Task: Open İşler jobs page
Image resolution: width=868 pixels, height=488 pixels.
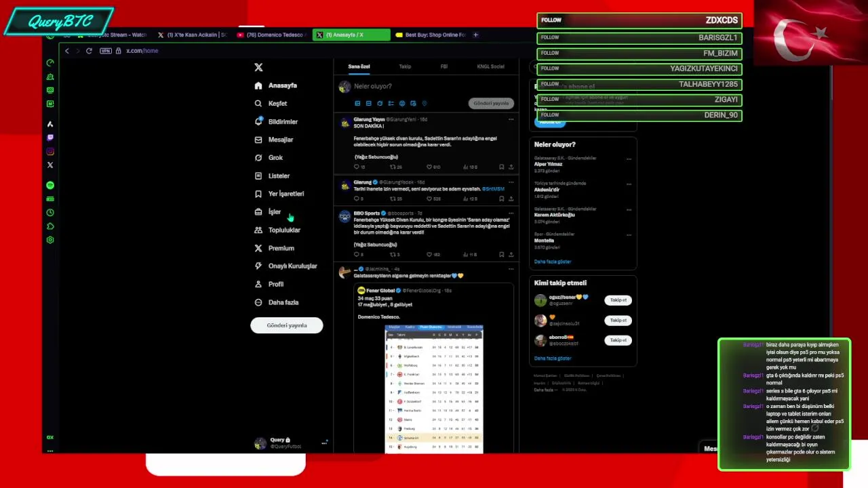Action: coord(268,212)
